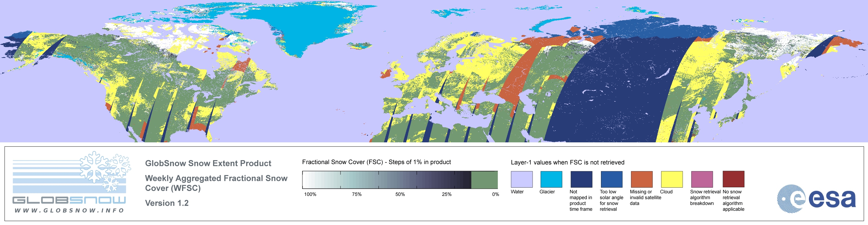This screenshot has width=868, height=225.
Task: Click the 100% scale label
Action: click(x=310, y=194)
